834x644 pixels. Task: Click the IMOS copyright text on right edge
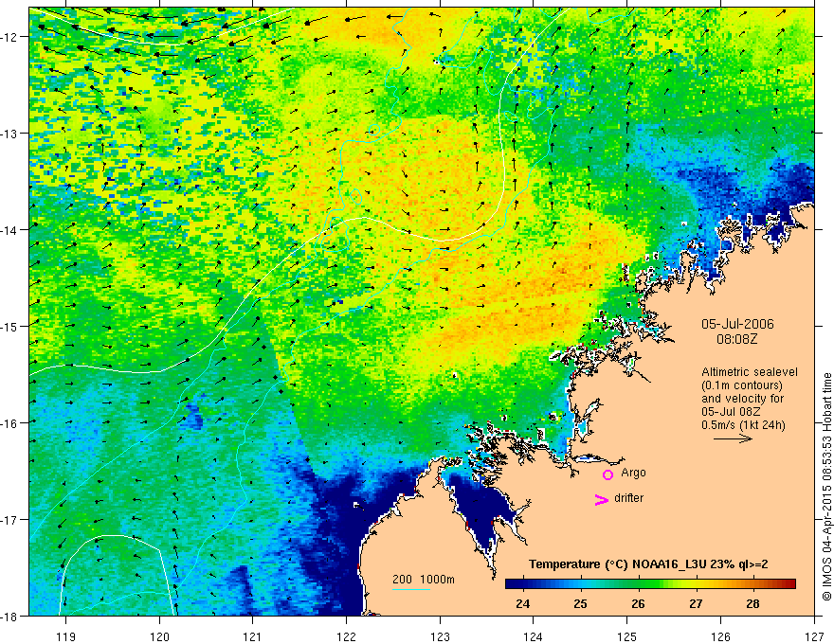tap(827, 487)
